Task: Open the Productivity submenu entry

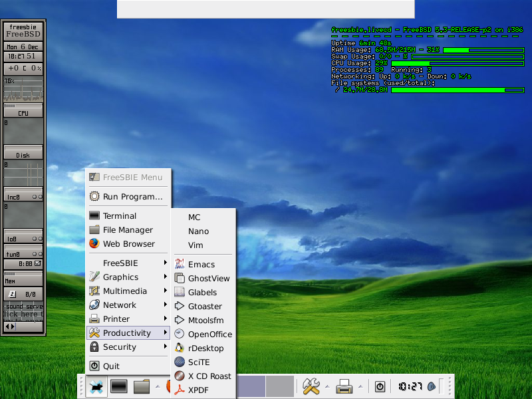Action: 128,333
